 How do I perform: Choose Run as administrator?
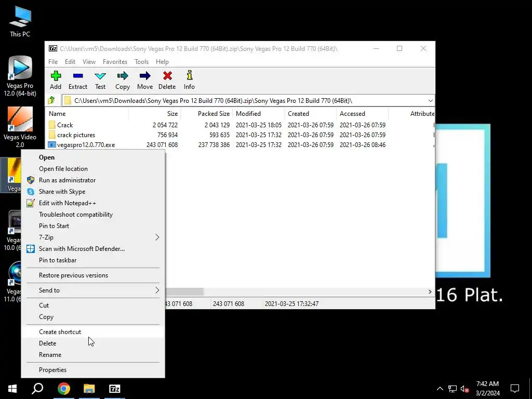tap(93, 180)
